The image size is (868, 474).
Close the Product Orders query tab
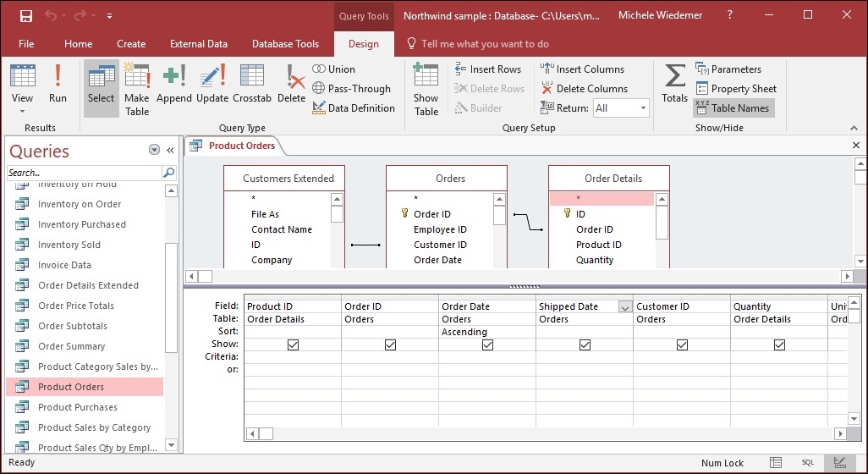click(x=856, y=146)
